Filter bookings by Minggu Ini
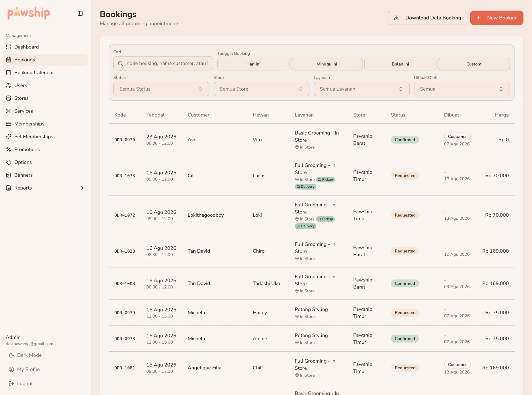 click(327, 64)
